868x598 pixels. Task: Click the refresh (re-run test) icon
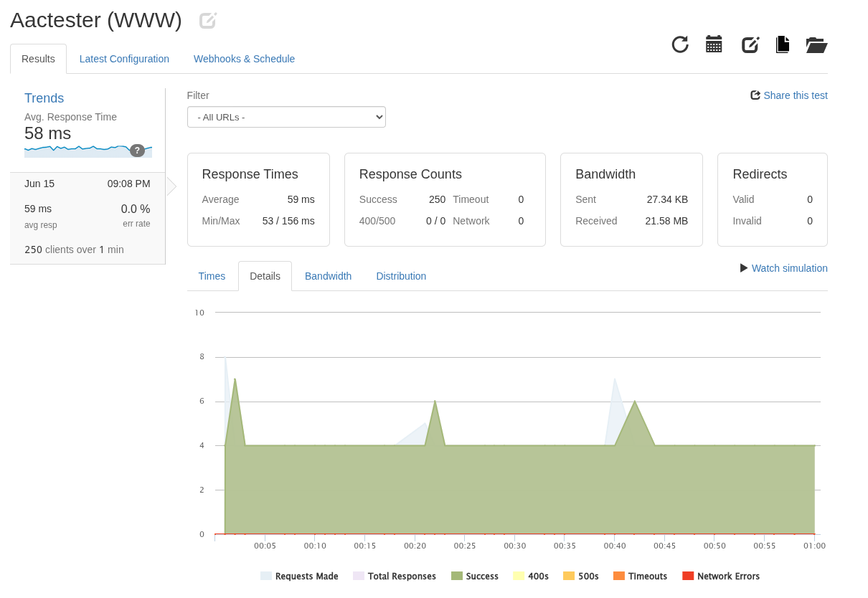[680, 44]
